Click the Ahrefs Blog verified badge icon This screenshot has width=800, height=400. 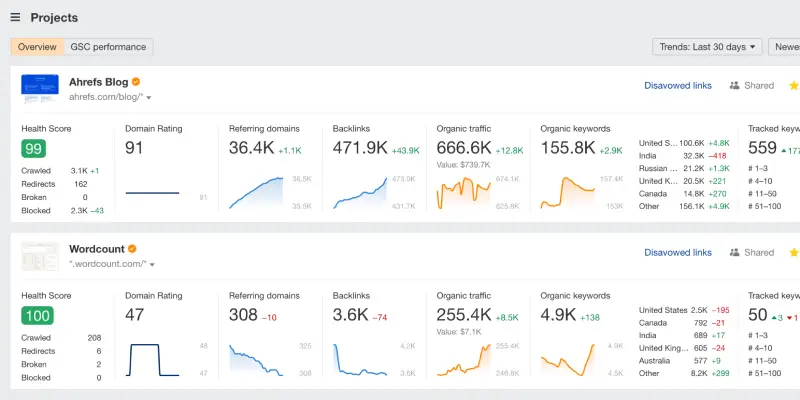tap(136, 82)
